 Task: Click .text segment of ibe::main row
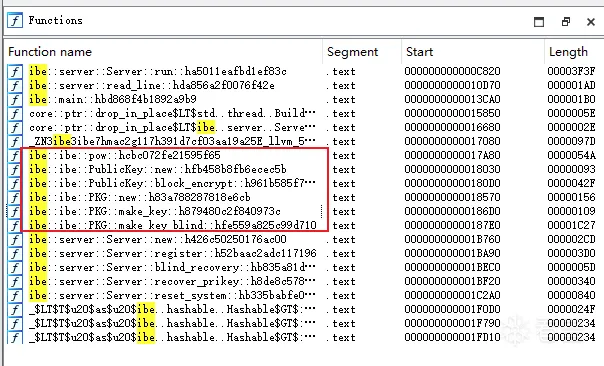(341, 99)
